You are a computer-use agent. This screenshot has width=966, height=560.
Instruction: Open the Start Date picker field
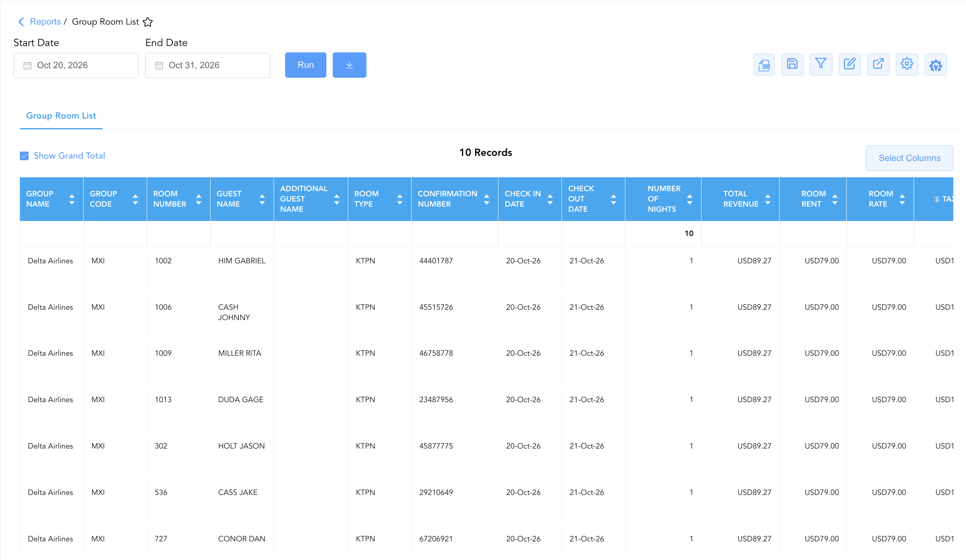pyautogui.click(x=76, y=65)
